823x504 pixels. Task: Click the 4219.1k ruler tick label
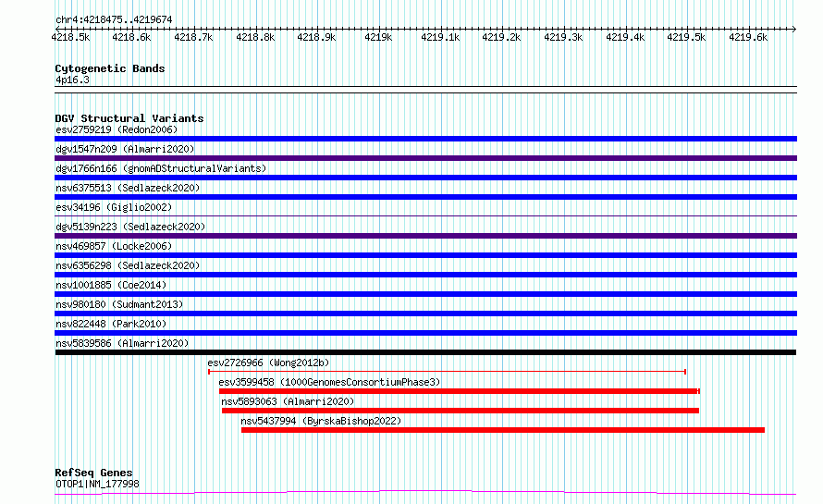(x=440, y=37)
